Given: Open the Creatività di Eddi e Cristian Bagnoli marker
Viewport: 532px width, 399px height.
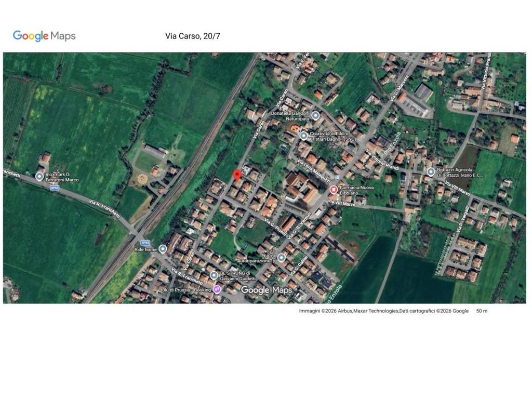Looking at the screenshot, I should (x=303, y=136).
